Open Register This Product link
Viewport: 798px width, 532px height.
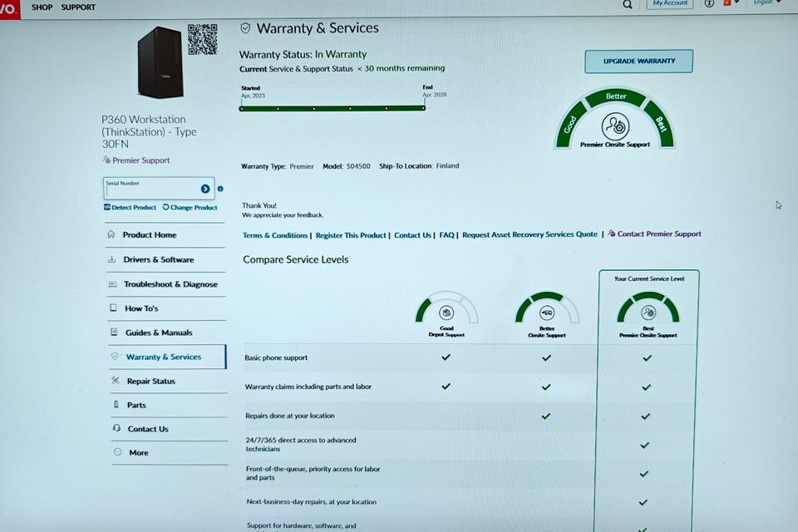click(x=351, y=235)
